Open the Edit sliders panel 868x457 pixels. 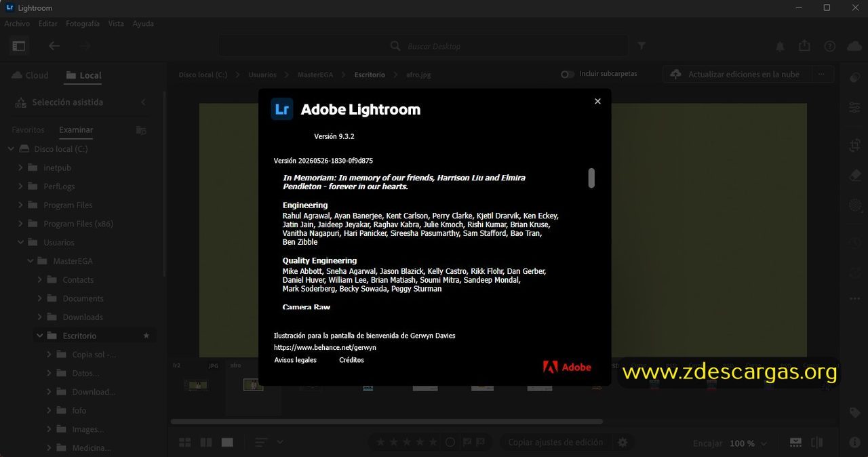pyautogui.click(x=854, y=108)
